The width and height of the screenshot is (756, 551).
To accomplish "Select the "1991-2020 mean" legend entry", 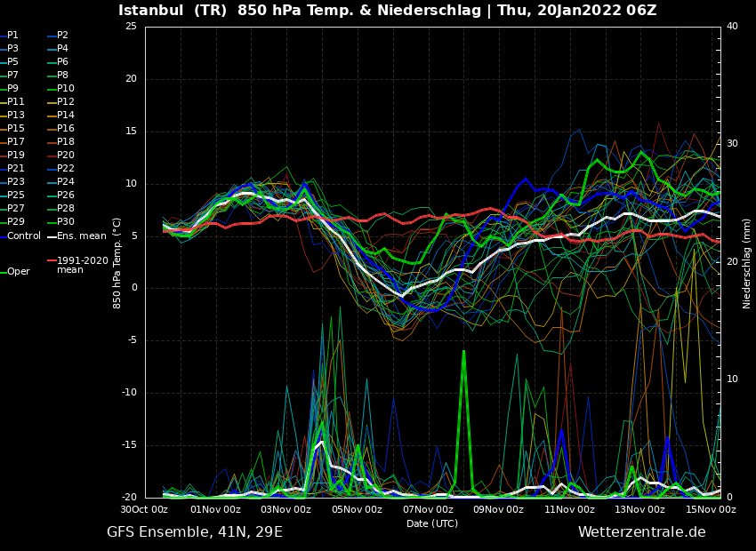I will tap(78, 265).
